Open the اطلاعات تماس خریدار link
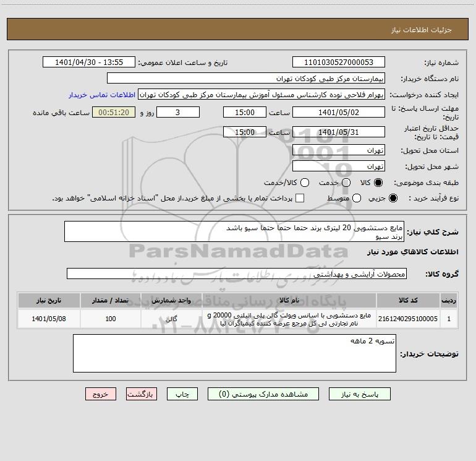The image size is (476, 461). 102,95
